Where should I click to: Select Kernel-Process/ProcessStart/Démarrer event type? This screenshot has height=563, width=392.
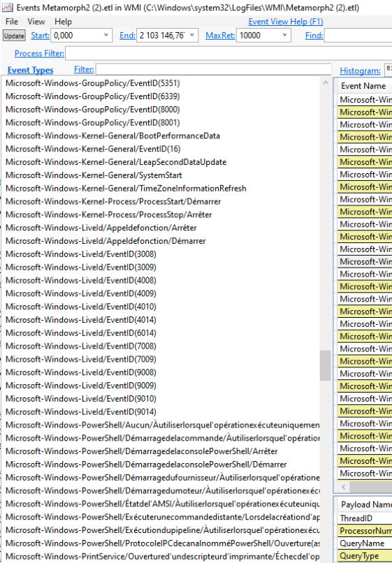(113, 201)
